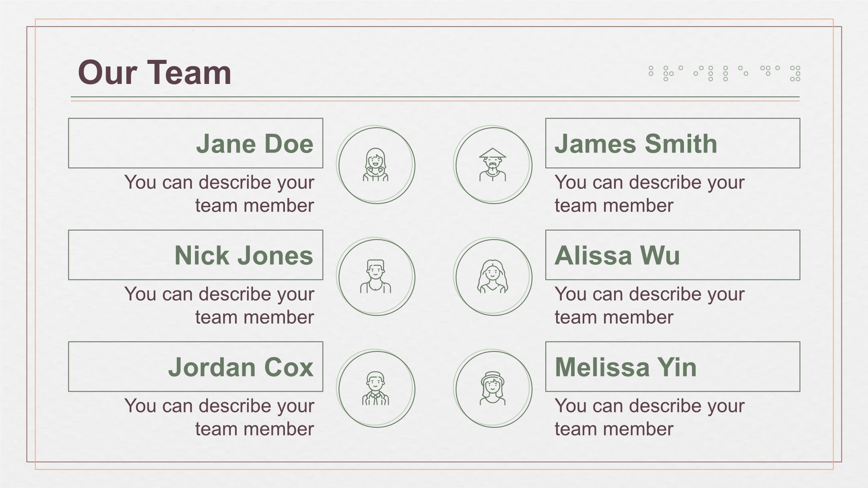Click the description under Melissa Yin
This screenshot has width=868, height=488.
click(x=650, y=417)
